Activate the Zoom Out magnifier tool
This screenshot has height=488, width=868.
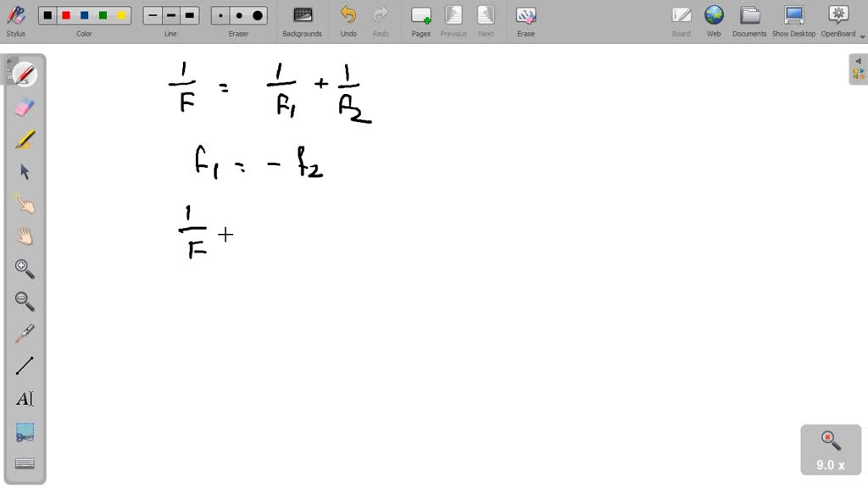(x=25, y=301)
